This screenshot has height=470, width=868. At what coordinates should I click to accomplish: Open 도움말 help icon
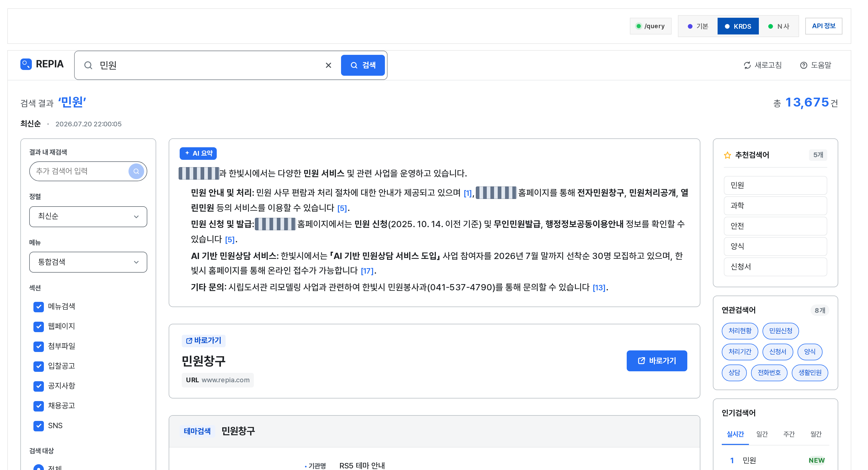point(804,65)
